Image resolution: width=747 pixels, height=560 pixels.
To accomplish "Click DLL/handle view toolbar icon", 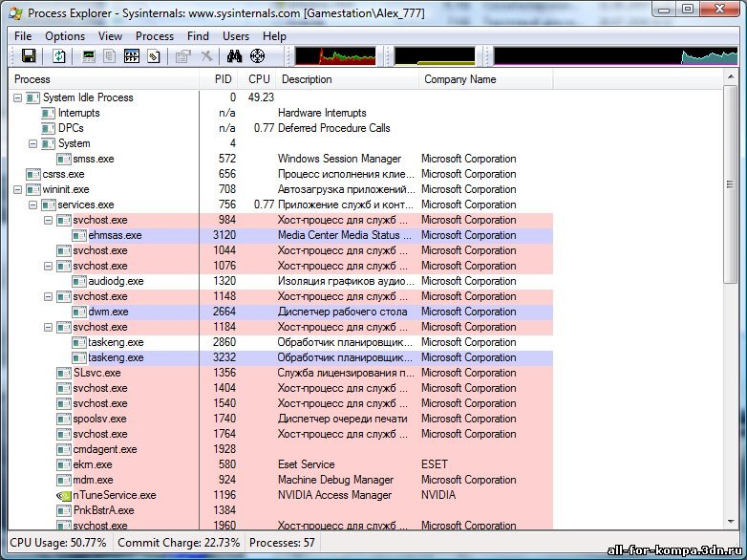I will [154, 56].
